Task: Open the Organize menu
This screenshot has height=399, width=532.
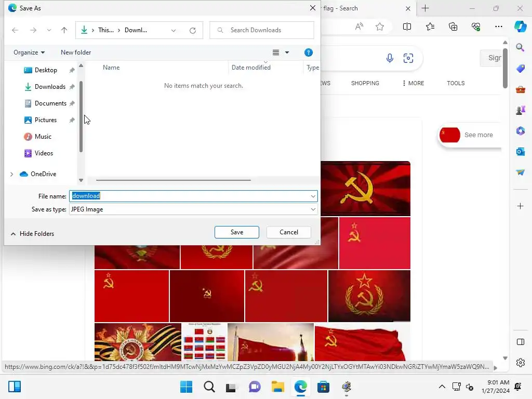Action: point(29,52)
